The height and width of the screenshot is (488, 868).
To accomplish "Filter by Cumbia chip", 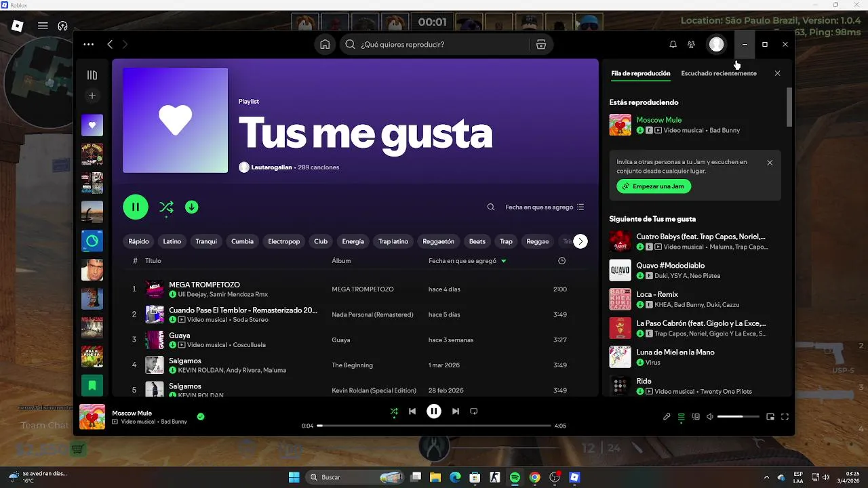I will [x=242, y=241].
